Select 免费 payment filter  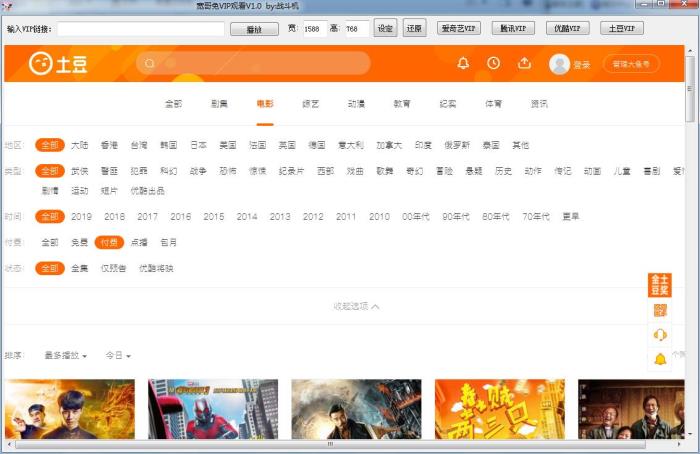pos(79,242)
